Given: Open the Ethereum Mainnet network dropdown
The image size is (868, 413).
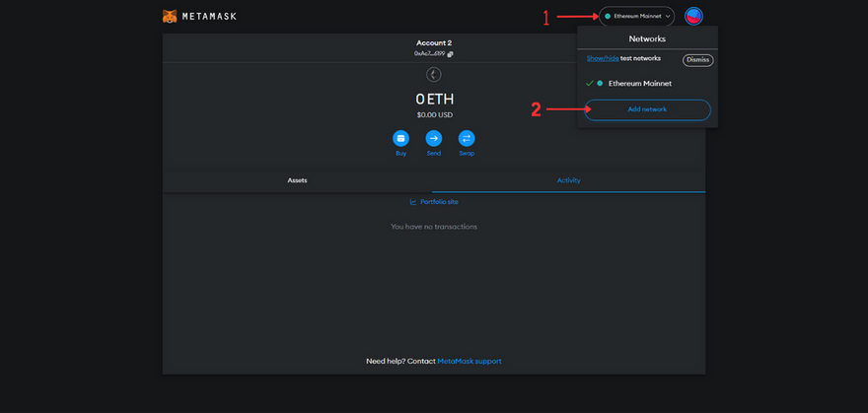Looking at the screenshot, I should (637, 16).
